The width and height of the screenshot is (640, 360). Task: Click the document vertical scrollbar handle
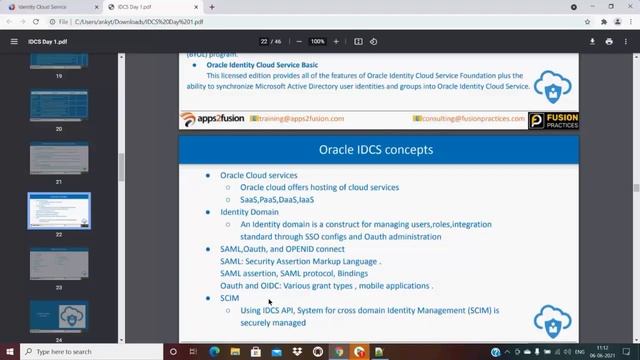pos(636,188)
